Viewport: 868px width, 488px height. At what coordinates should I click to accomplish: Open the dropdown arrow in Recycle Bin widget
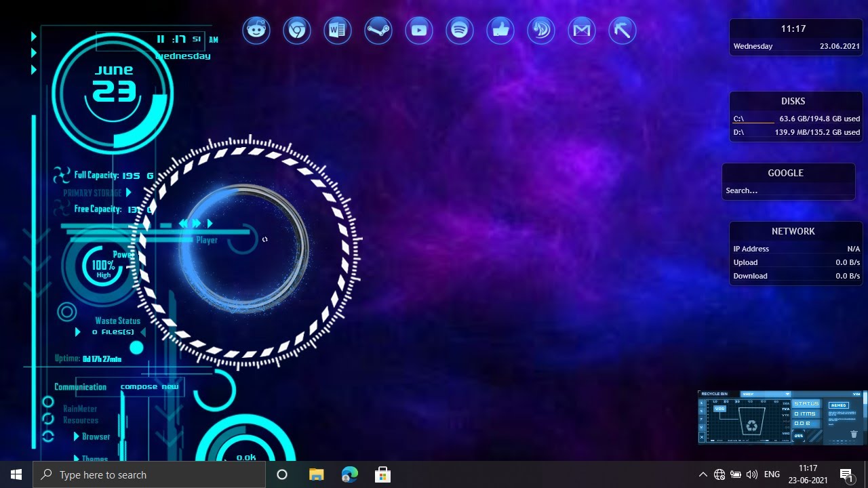787,394
